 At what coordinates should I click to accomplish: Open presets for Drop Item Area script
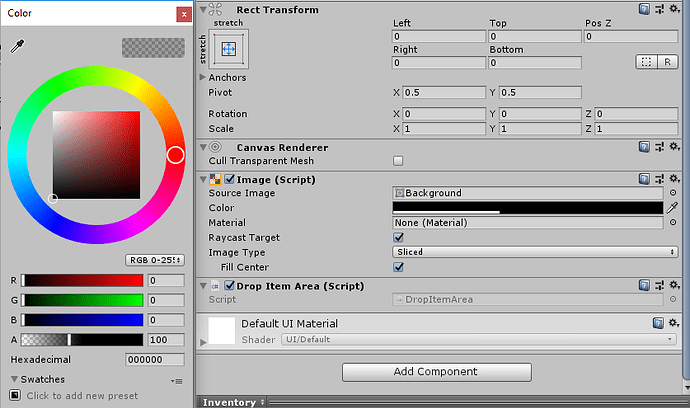click(x=659, y=285)
